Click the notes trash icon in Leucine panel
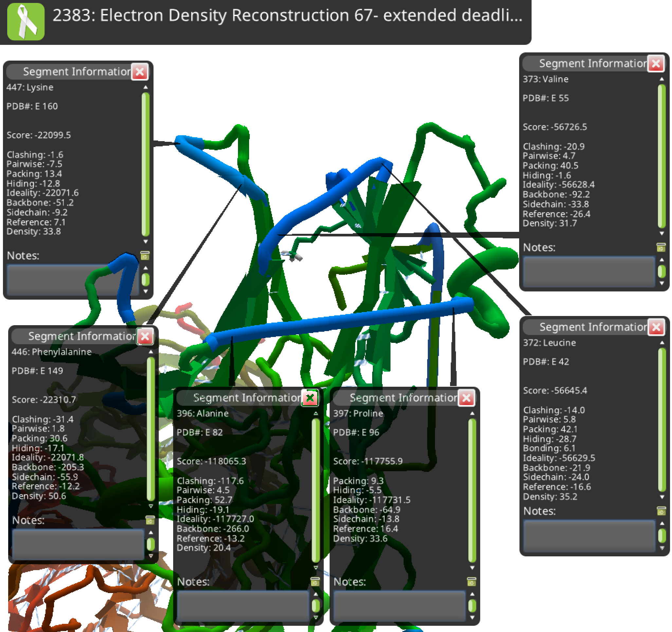 pyautogui.click(x=661, y=511)
